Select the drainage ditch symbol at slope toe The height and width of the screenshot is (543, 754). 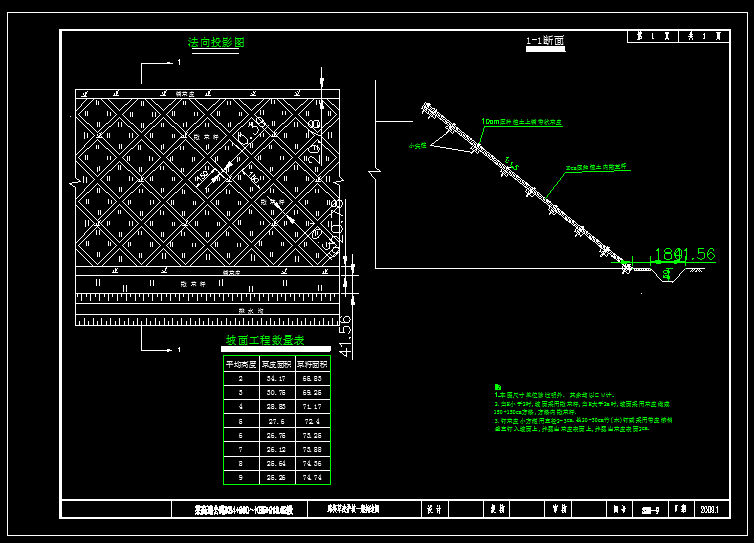pyautogui.click(x=668, y=273)
